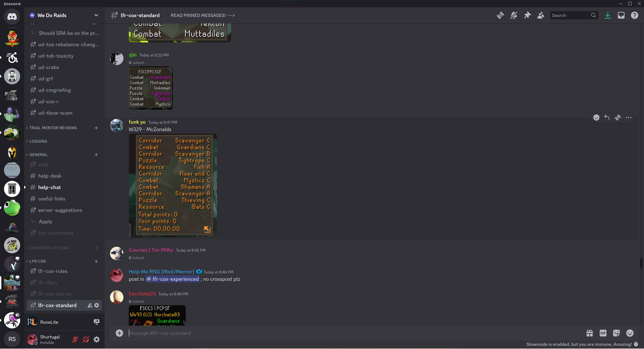
Task: Open ud-grf channel
Action: click(64, 79)
